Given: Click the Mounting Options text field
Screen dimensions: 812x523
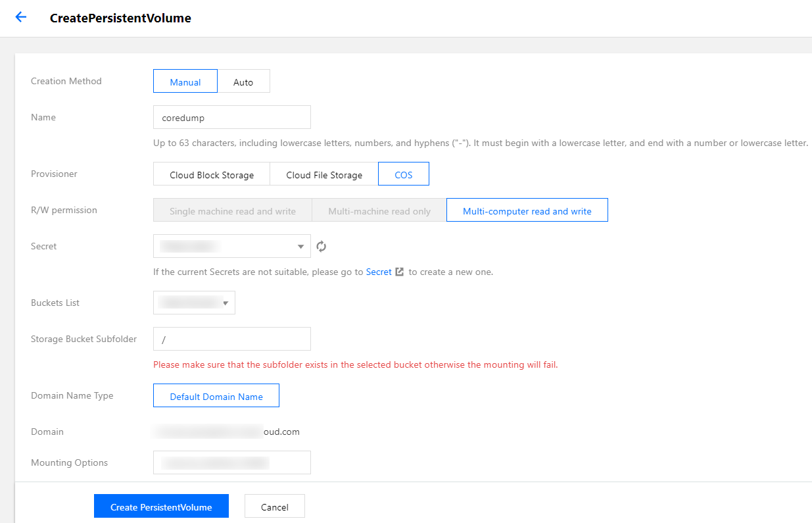Looking at the screenshot, I should click(x=232, y=462).
